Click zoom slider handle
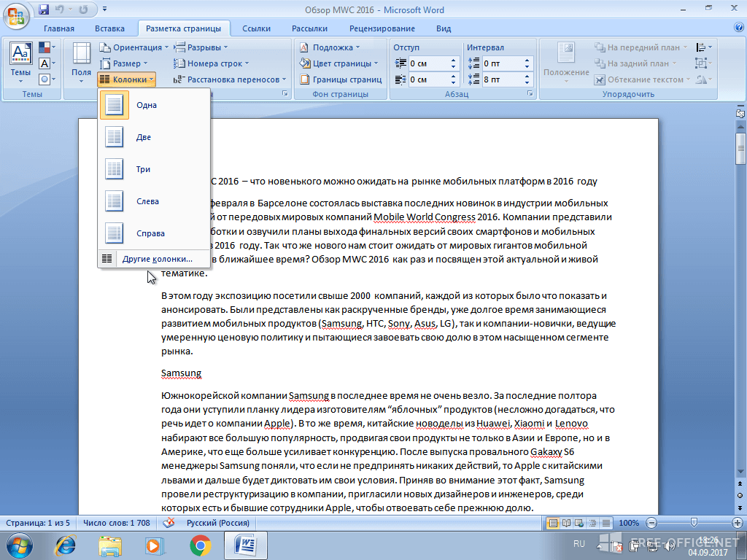747x560 pixels. point(694,523)
